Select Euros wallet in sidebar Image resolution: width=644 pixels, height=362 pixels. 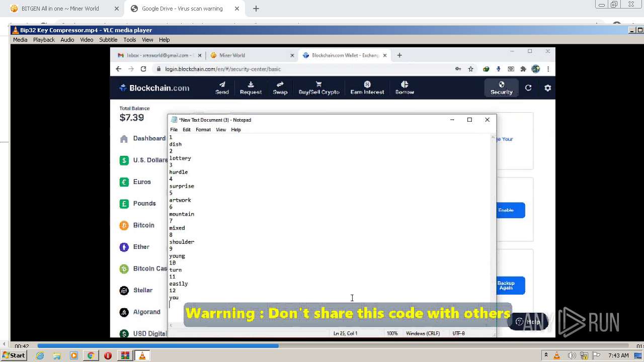(135, 182)
